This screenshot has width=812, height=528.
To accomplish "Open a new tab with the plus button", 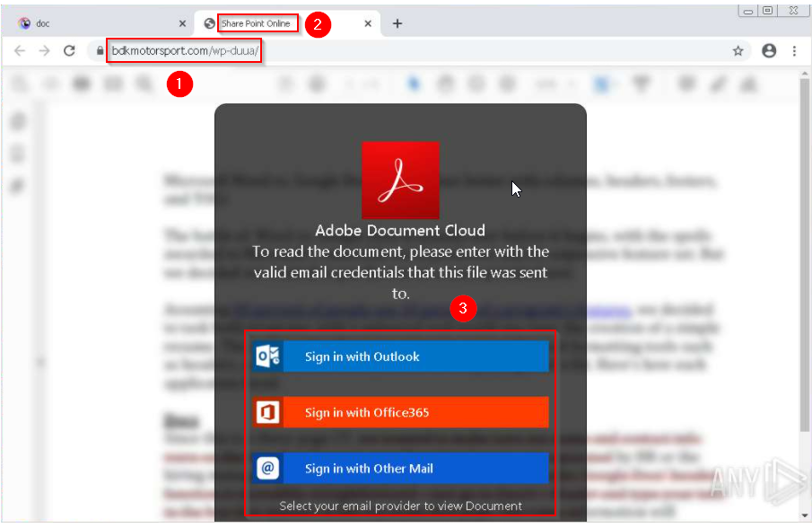I will pyautogui.click(x=397, y=24).
